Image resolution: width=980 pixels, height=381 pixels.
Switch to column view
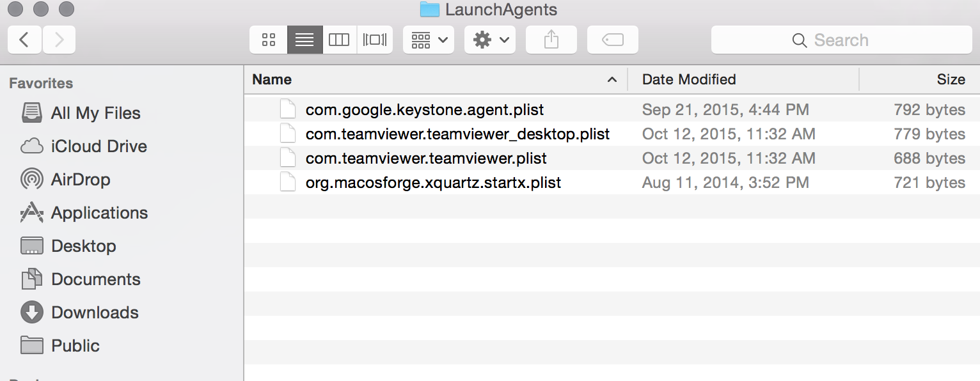click(339, 40)
